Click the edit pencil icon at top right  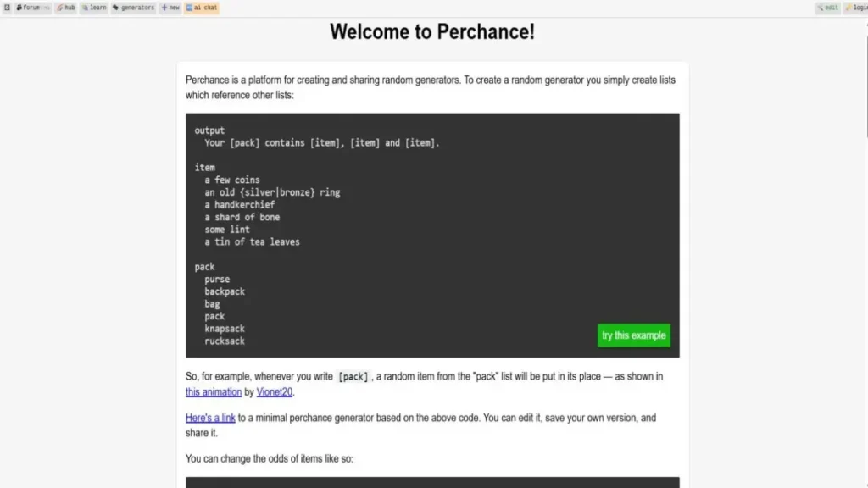point(821,7)
